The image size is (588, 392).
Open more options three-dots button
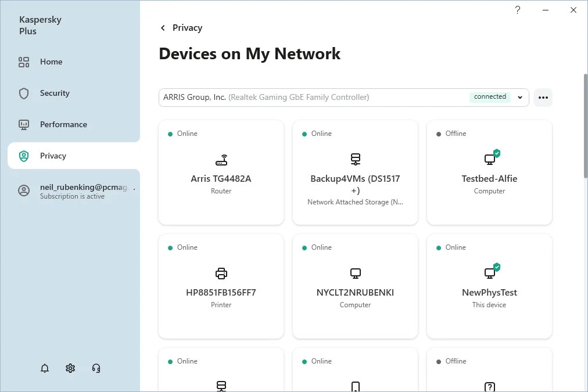pyautogui.click(x=543, y=98)
